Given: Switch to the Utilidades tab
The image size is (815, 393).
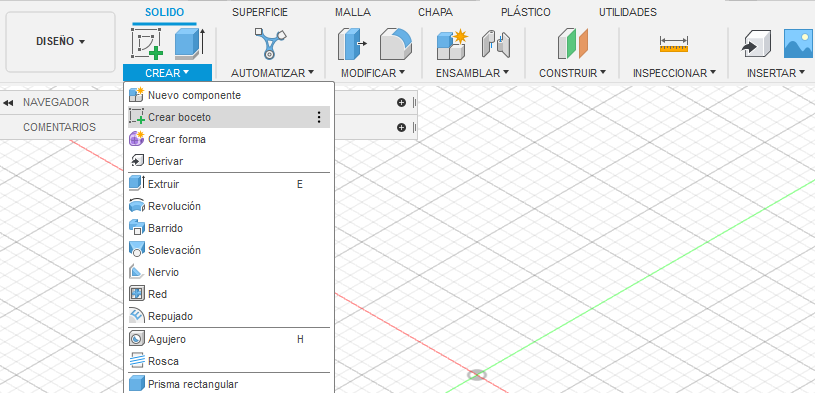Looking at the screenshot, I should (628, 12).
